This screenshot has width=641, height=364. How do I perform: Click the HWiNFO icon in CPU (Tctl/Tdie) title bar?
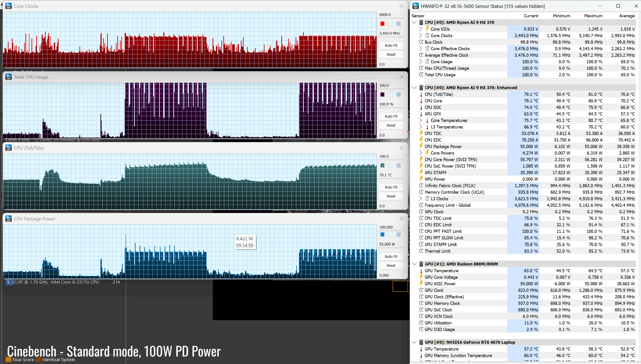[9, 148]
